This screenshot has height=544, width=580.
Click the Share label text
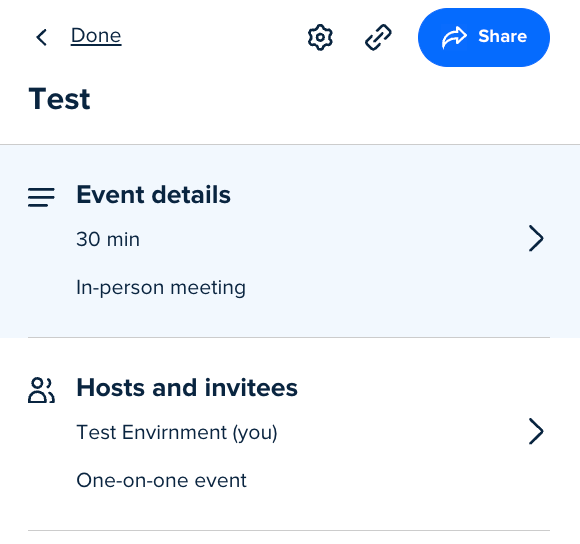[503, 36]
